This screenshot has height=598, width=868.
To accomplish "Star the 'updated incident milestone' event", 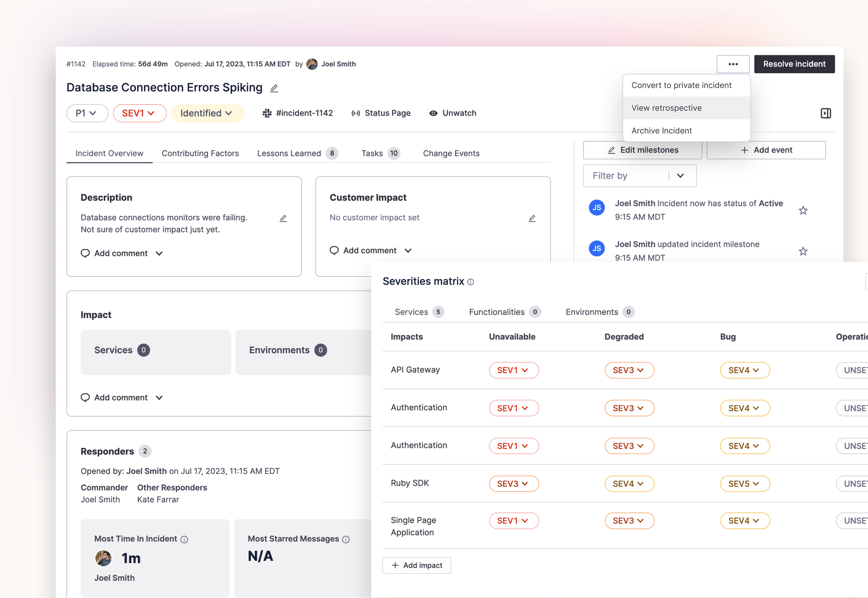I will pyautogui.click(x=803, y=251).
